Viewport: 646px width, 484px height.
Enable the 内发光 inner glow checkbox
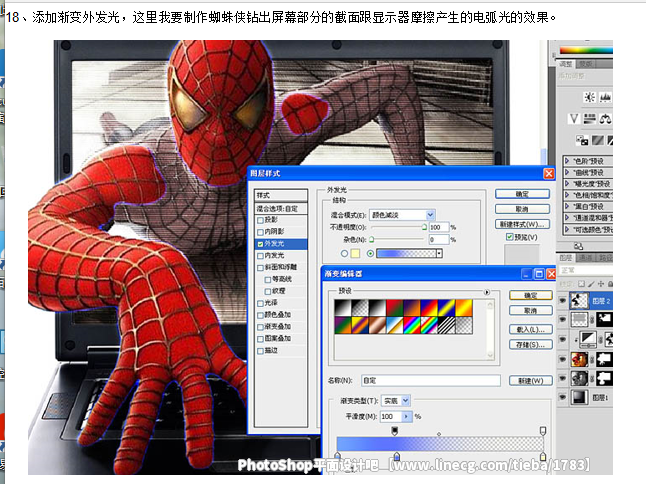coord(260,256)
